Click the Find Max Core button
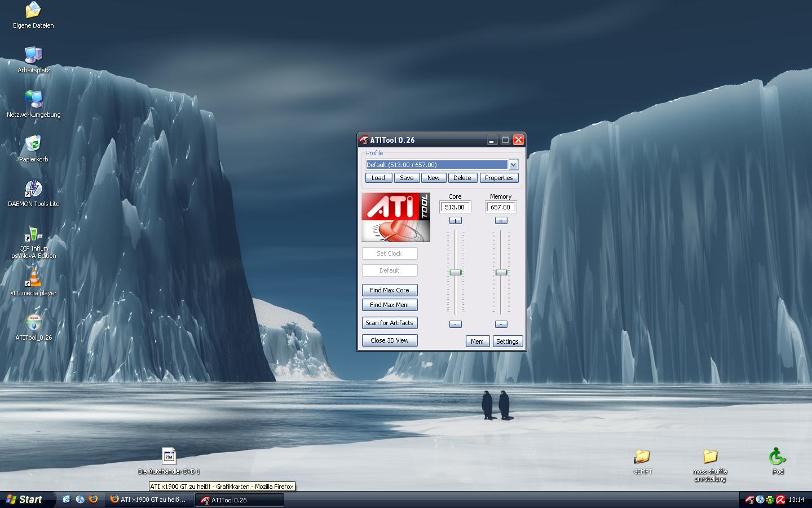Viewport: 812px width, 508px height. coord(390,290)
